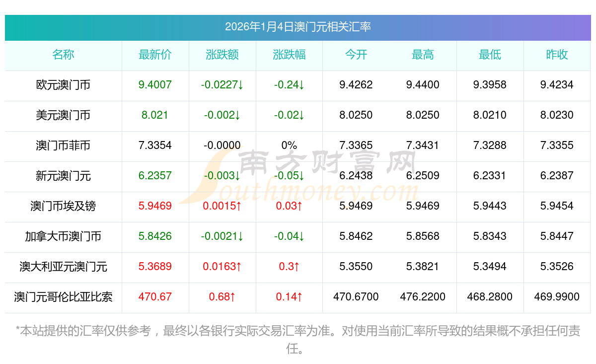
Task: Click the 澳门币埃及镑 row name
Action: (x=63, y=207)
